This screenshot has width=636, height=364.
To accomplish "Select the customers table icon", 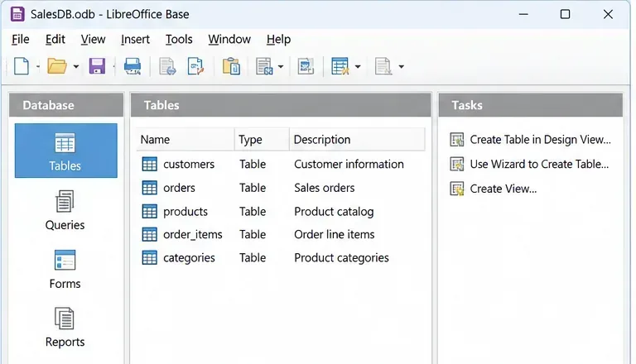I will coord(149,164).
